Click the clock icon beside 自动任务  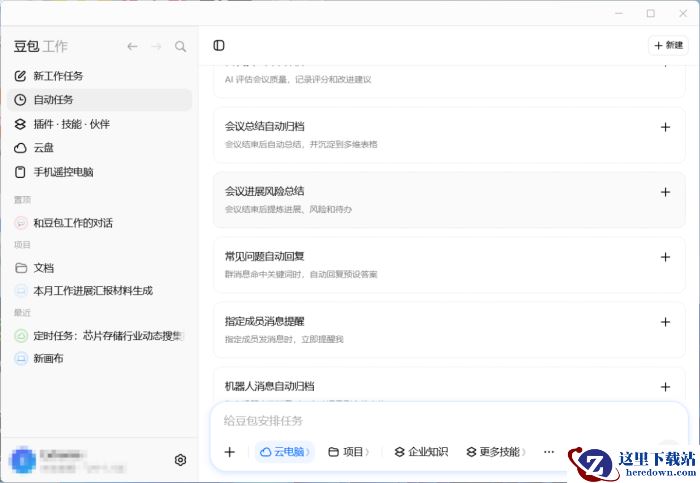click(x=20, y=100)
